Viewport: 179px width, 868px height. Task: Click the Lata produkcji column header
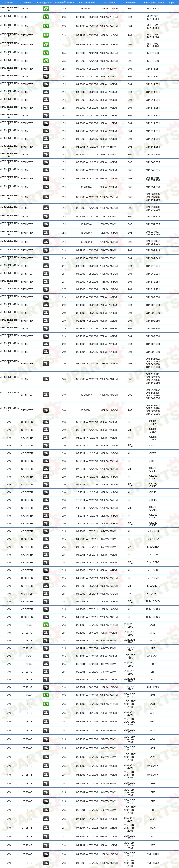pos(87,2)
